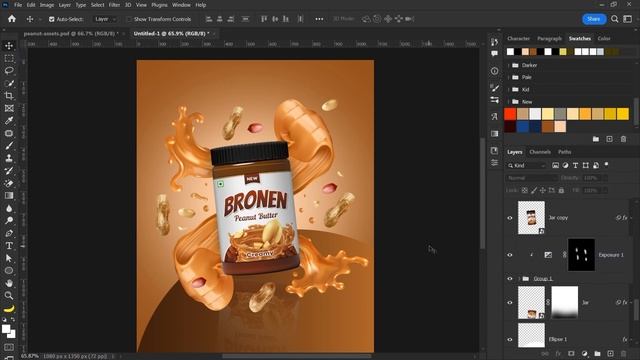Open the File menu
The height and width of the screenshot is (360, 640).
pyautogui.click(x=18, y=5)
